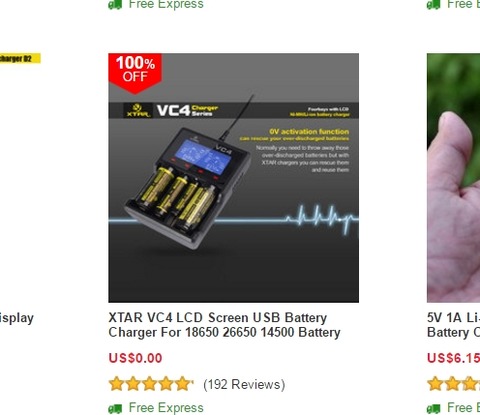The width and height of the screenshot is (480, 415).
Task: Open the XTAR VC4 LCD Screen USB Battery Charger title link
Action: [x=224, y=325]
